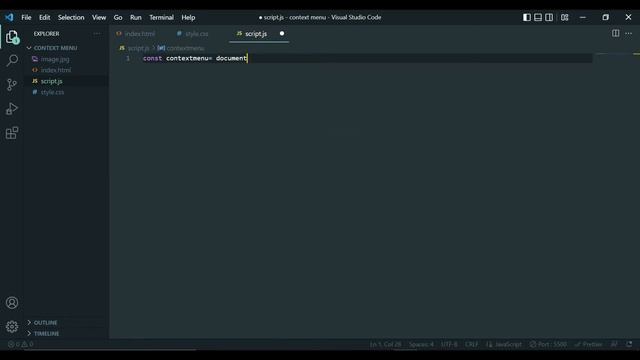Open the Explorer view in activity bar
The width and height of the screenshot is (640, 360).
(12, 37)
